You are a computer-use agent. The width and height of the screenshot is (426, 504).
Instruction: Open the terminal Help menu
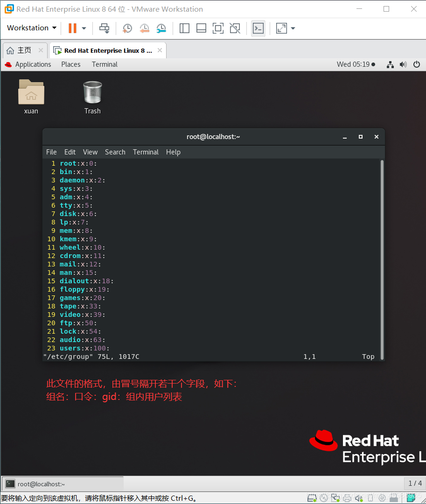click(173, 152)
